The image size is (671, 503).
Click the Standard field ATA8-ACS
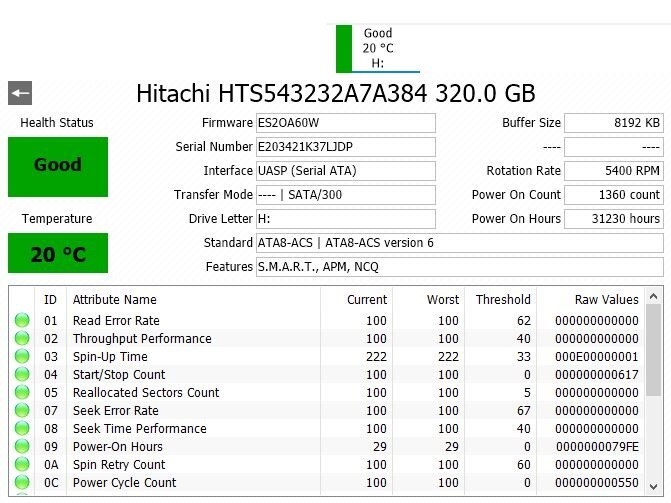[460, 243]
